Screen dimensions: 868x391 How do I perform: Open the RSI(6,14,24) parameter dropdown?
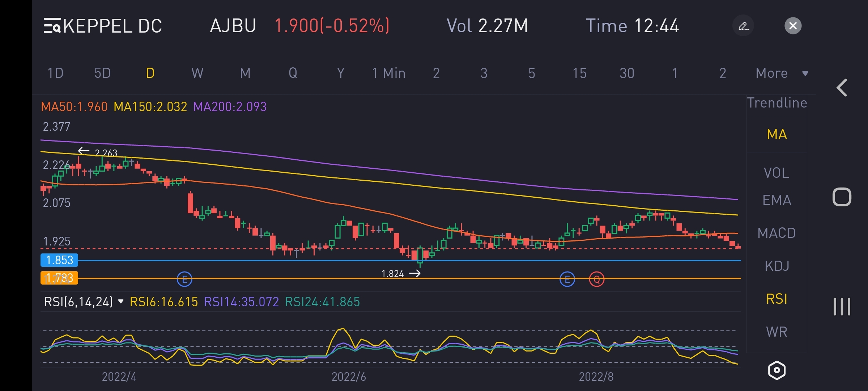(84, 302)
